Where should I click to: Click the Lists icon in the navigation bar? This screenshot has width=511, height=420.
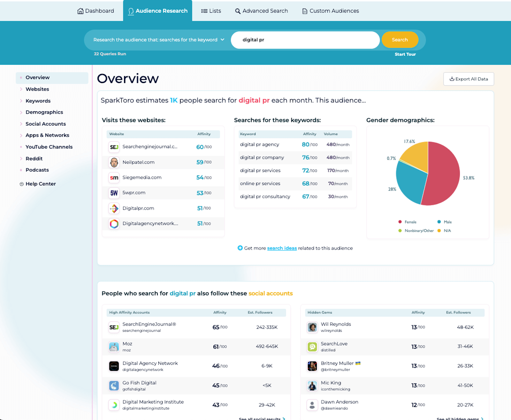(204, 11)
